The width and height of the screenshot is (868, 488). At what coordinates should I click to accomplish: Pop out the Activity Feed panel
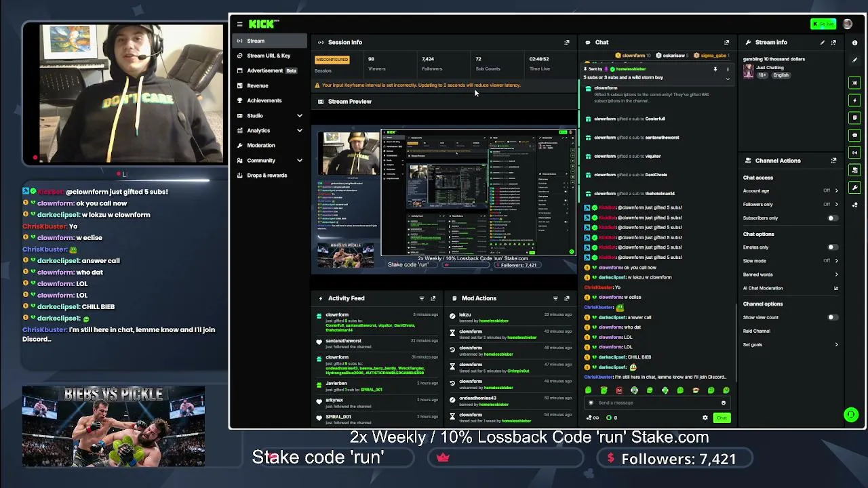tap(433, 298)
